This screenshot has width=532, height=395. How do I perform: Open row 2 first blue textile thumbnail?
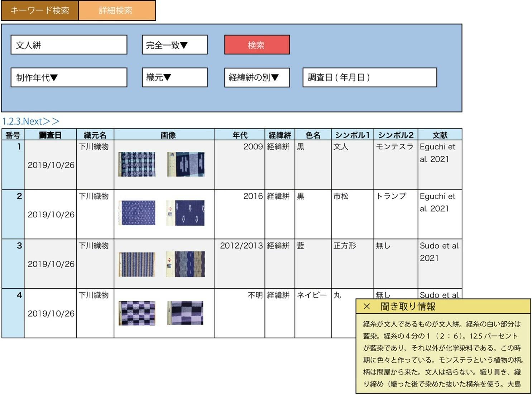pyautogui.click(x=137, y=213)
